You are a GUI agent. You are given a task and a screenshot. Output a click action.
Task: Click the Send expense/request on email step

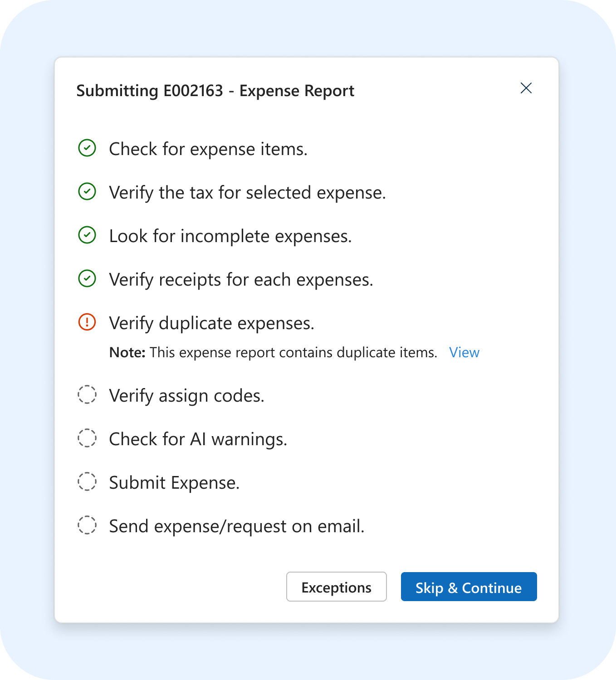tap(236, 525)
